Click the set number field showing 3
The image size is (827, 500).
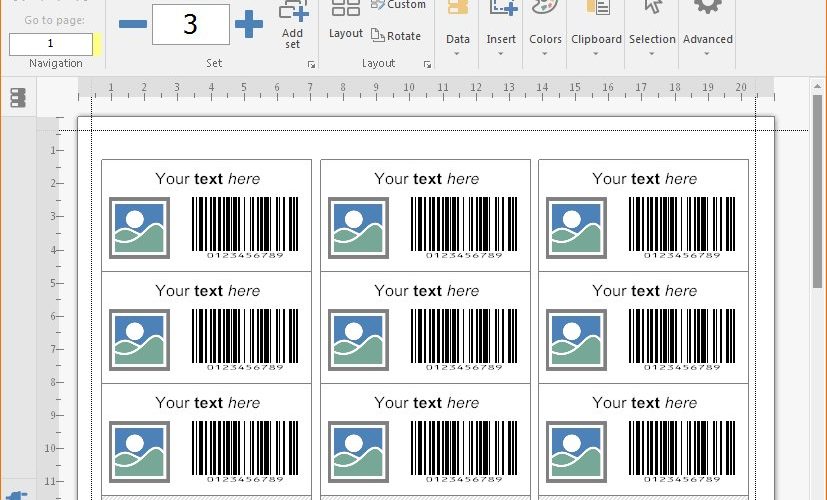point(191,24)
